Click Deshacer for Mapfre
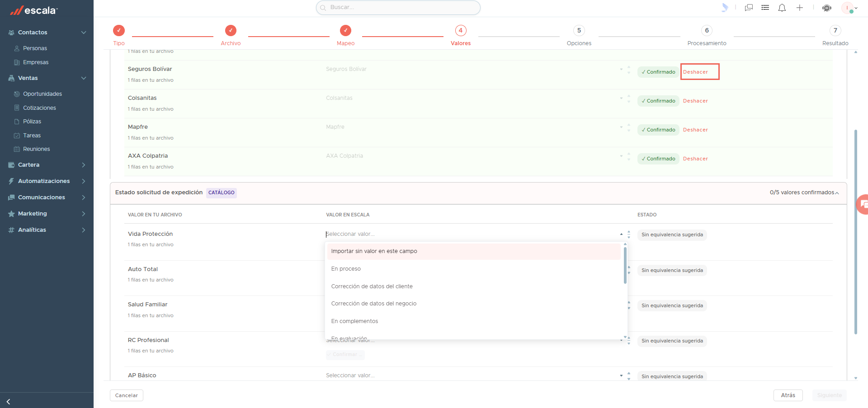This screenshot has width=868, height=408. [x=695, y=130]
